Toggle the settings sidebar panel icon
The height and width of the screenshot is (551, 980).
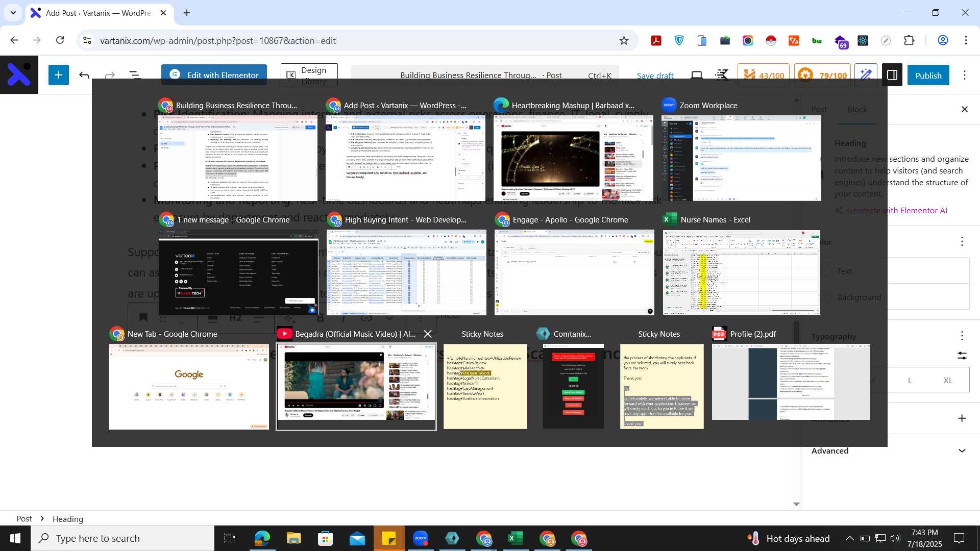pos(892,75)
